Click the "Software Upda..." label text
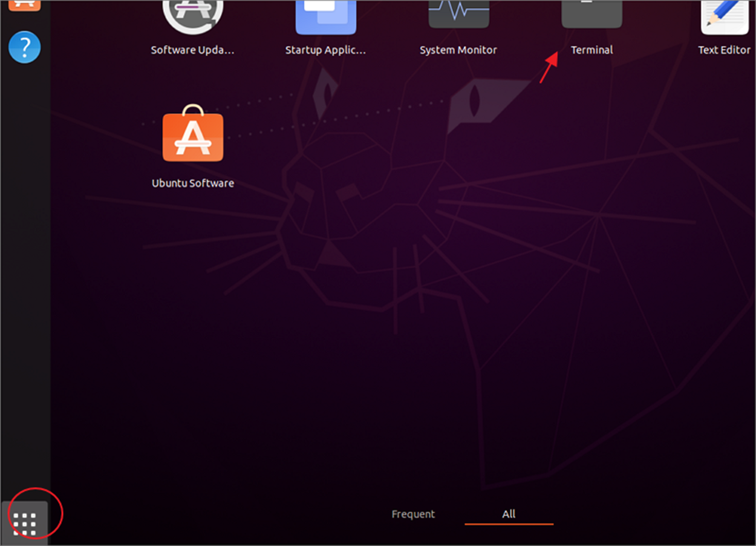756x546 pixels. (192, 50)
